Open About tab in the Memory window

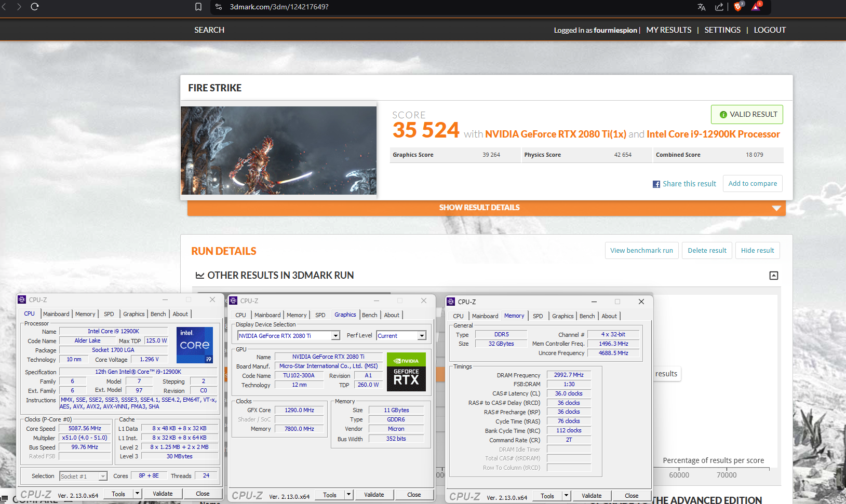coord(609,316)
